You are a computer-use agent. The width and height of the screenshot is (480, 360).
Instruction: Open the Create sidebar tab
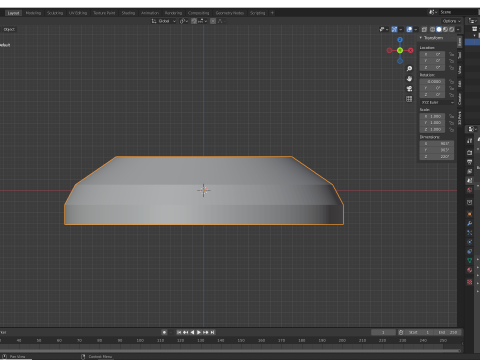(460, 99)
